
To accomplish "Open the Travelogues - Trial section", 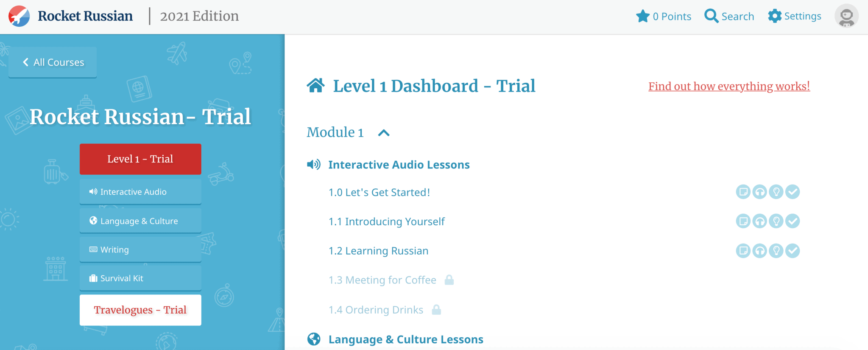I will (x=140, y=310).
